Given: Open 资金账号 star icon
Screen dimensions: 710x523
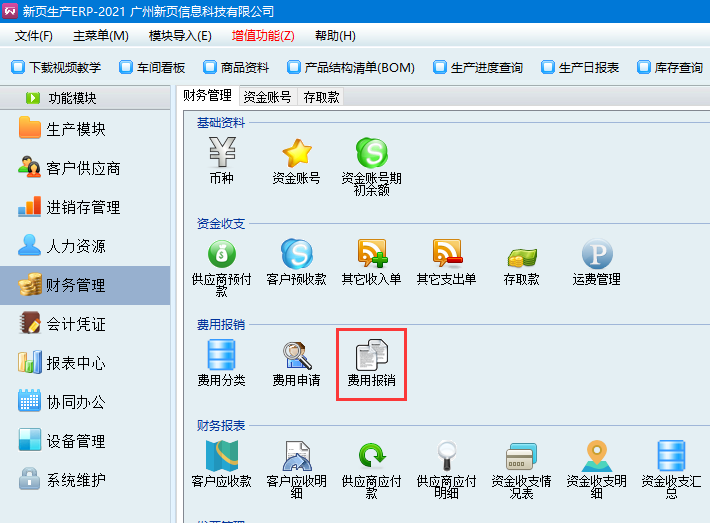Looking at the screenshot, I should pyautogui.click(x=297, y=154).
